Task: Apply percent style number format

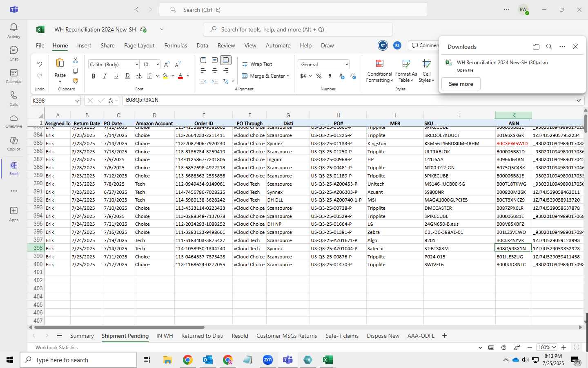Action: [x=319, y=76]
